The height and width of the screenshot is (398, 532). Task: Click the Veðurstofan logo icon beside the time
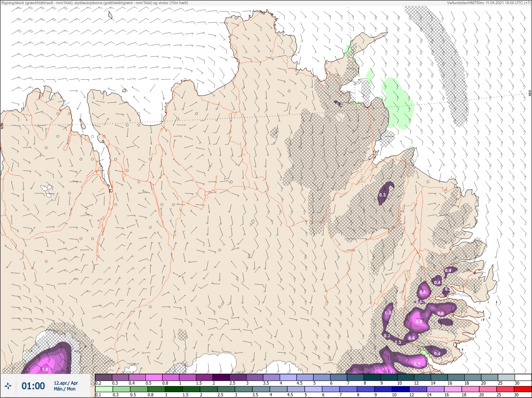click(x=8, y=386)
